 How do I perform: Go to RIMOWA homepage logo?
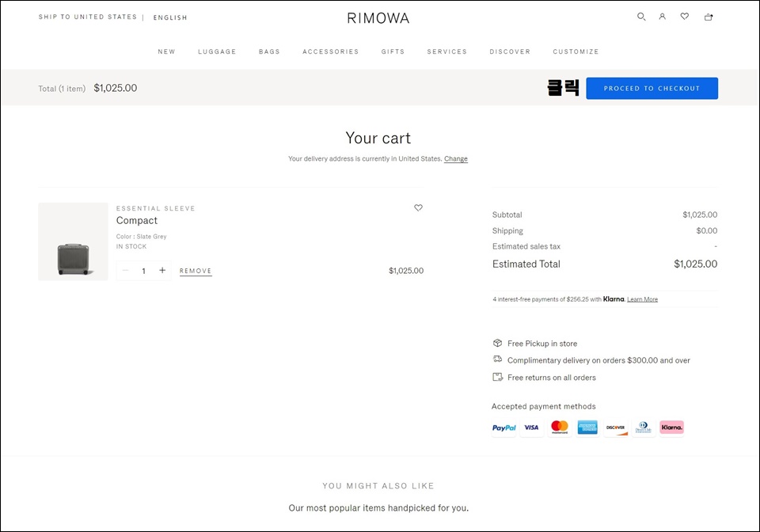378,18
